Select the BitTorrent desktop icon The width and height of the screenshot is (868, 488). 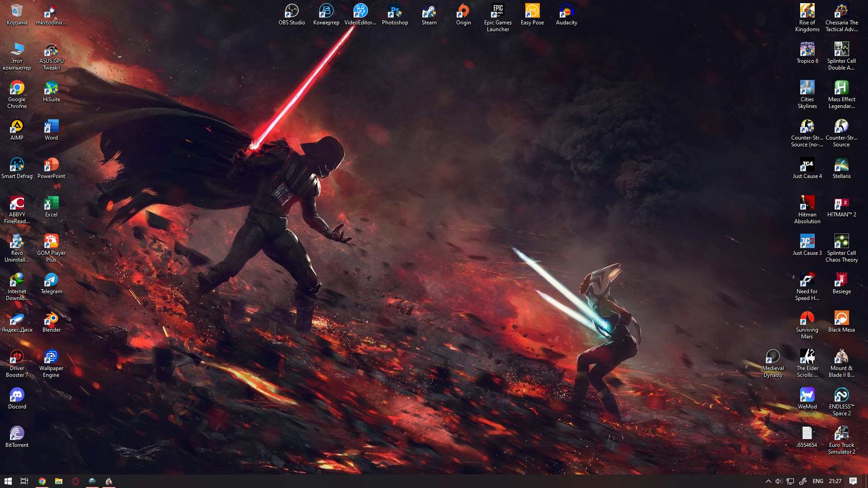[17, 437]
